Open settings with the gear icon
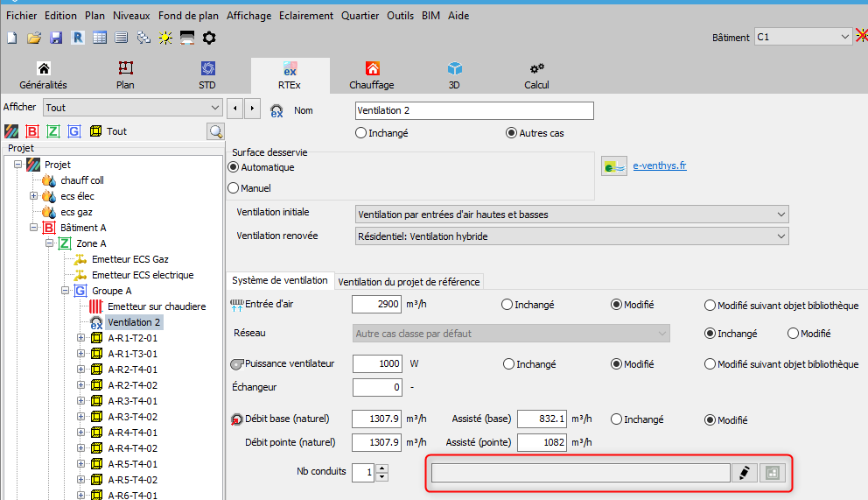This screenshot has width=868, height=500. point(209,38)
